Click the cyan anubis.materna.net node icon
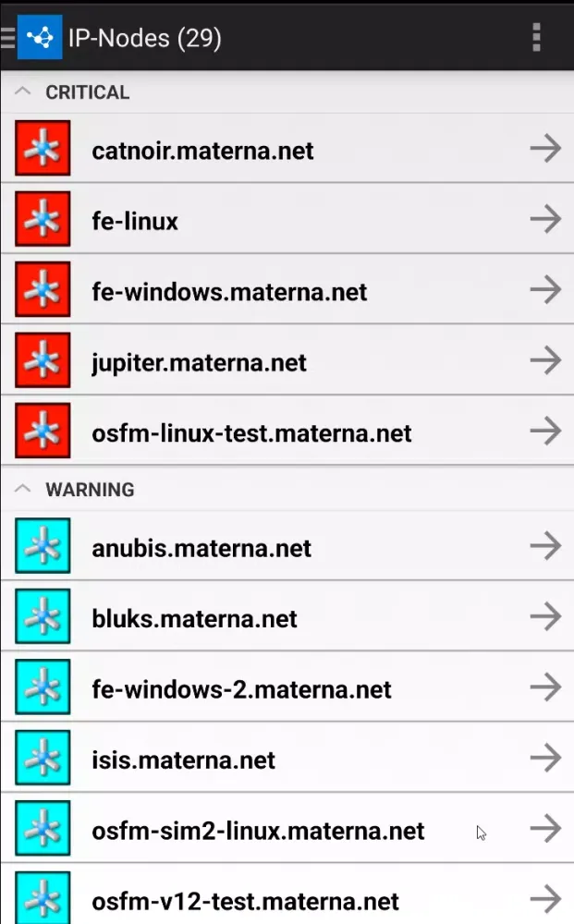 (x=43, y=547)
